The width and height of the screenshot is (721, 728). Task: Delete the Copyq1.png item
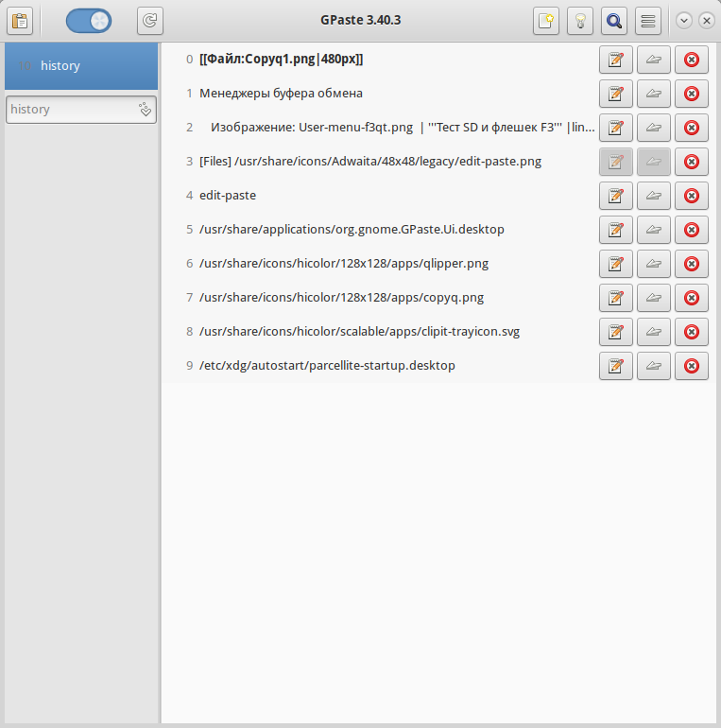tap(692, 60)
